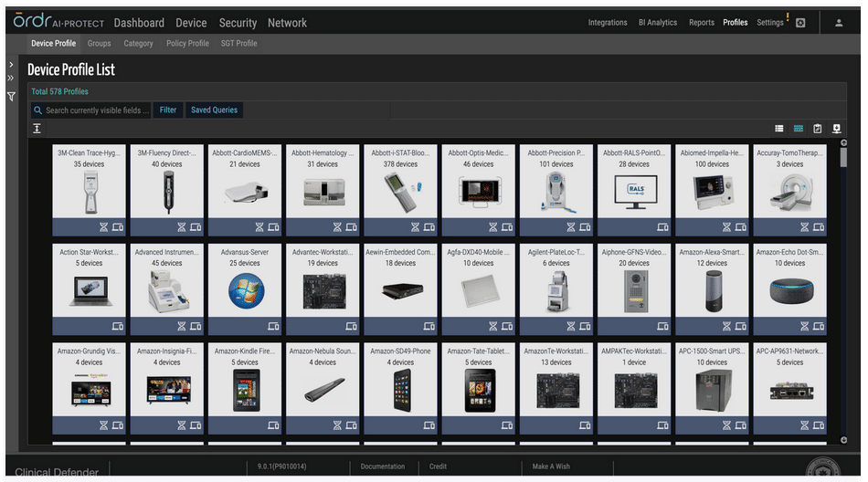Viewport: 868px width, 482px height.
Task: Click devices icon on Advantec-Workstati card
Action: (x=352, y=326)
